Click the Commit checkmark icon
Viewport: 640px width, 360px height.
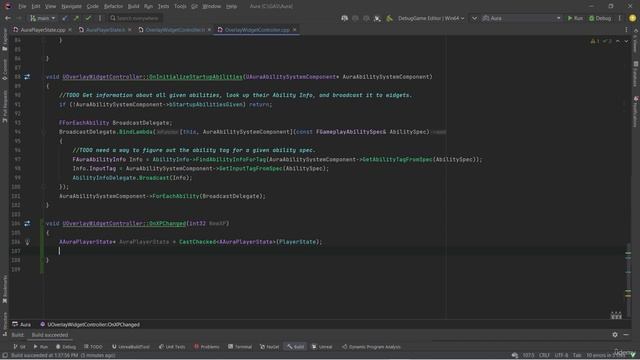point(88,18)
